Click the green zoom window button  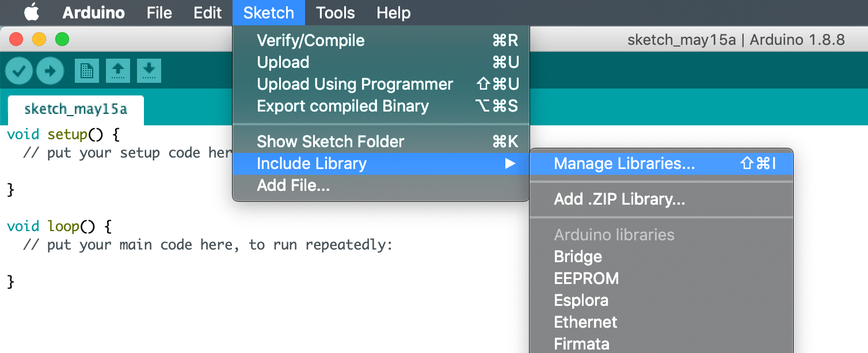click(x=62, y=40)
